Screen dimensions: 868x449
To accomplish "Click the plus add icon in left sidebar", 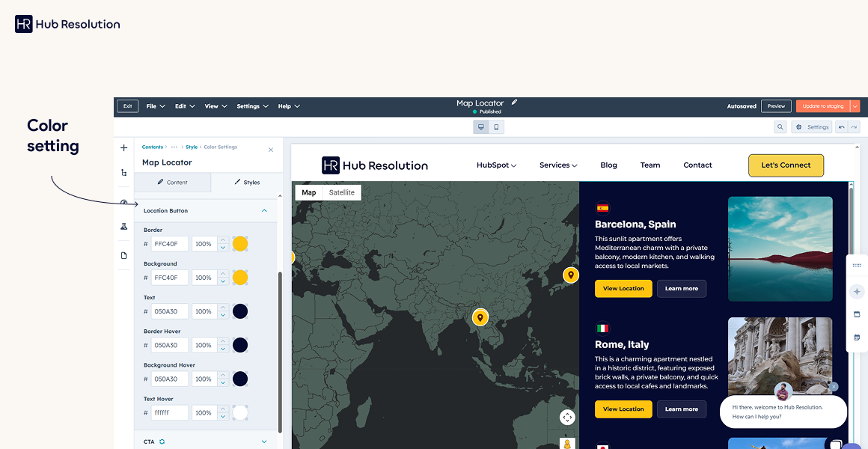I will tap(124, 148).
